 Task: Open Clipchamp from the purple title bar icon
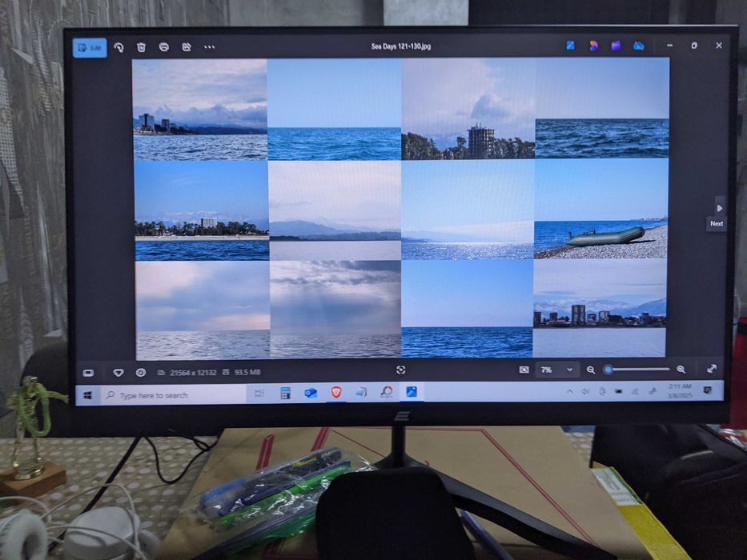616,46
